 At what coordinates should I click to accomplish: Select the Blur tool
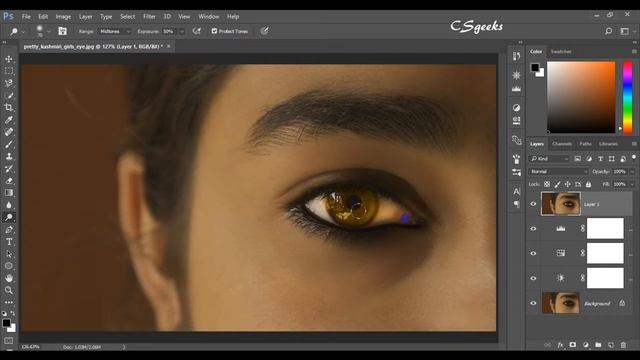click(9, 205)
